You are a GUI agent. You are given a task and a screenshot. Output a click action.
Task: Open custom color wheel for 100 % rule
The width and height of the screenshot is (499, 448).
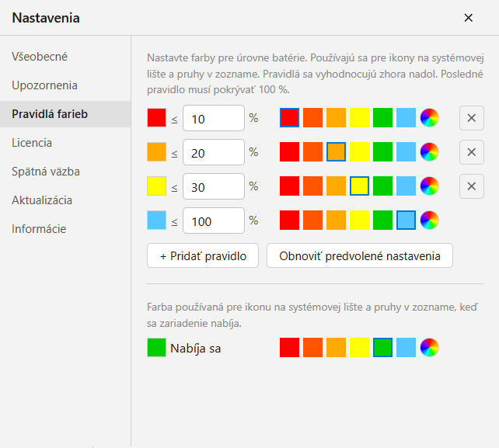pyautogui.click(x=429, y=220)
